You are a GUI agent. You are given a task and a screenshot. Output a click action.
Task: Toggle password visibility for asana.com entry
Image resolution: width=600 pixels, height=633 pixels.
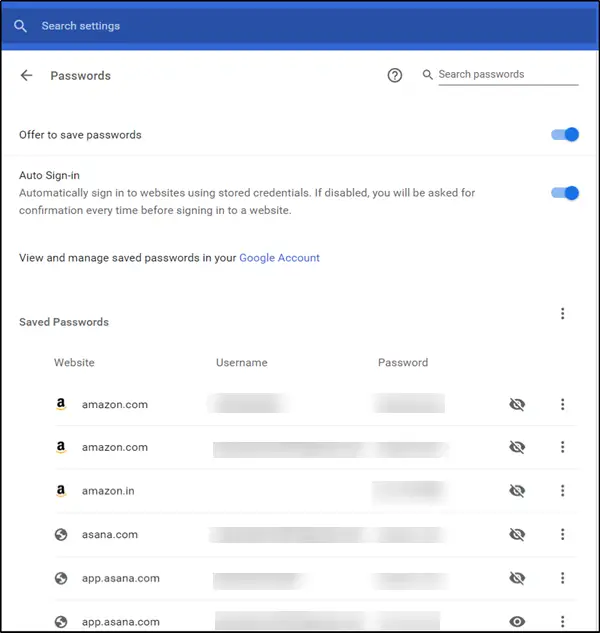(517, 535)
